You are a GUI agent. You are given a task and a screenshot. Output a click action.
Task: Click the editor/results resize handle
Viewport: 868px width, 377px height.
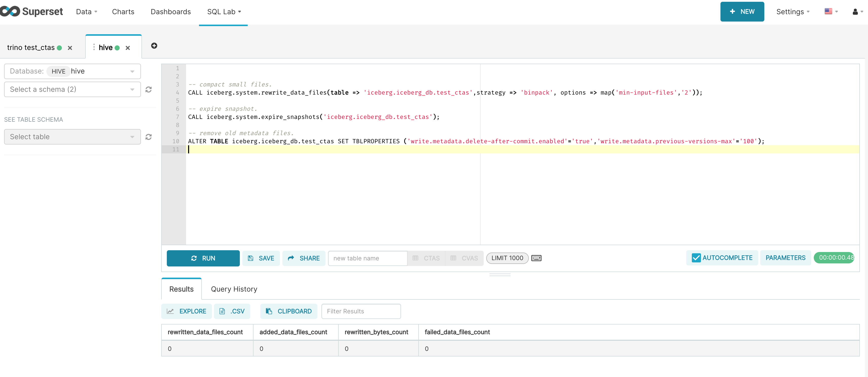[500, 275]
